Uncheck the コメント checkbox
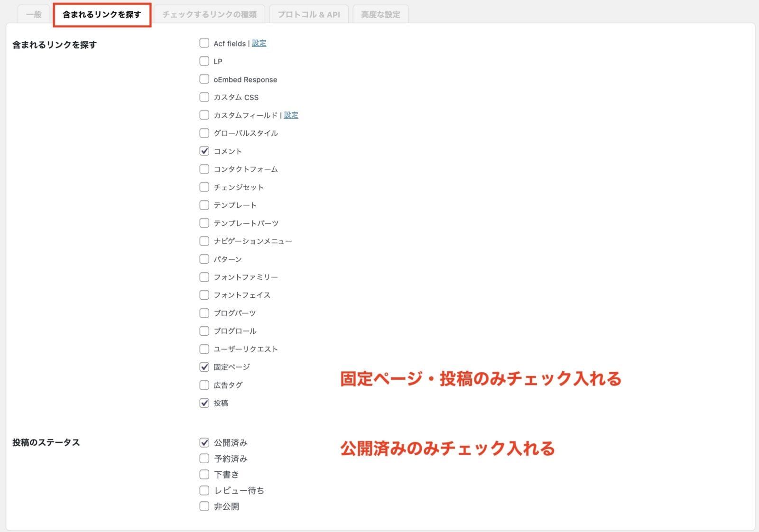 204,151
